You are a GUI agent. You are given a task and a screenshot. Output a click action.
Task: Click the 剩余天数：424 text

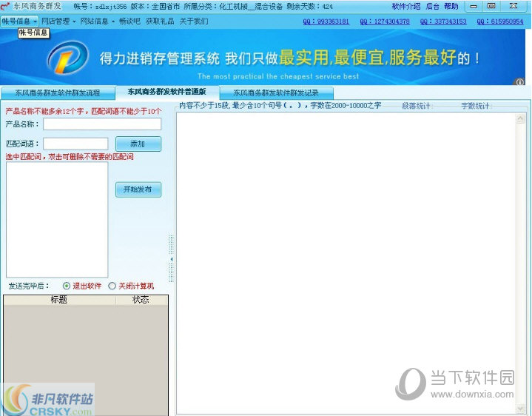309,6
